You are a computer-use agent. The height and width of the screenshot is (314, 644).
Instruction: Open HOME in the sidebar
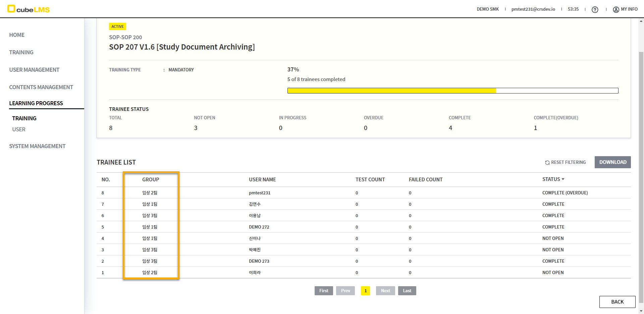click(x=17, y=35)
